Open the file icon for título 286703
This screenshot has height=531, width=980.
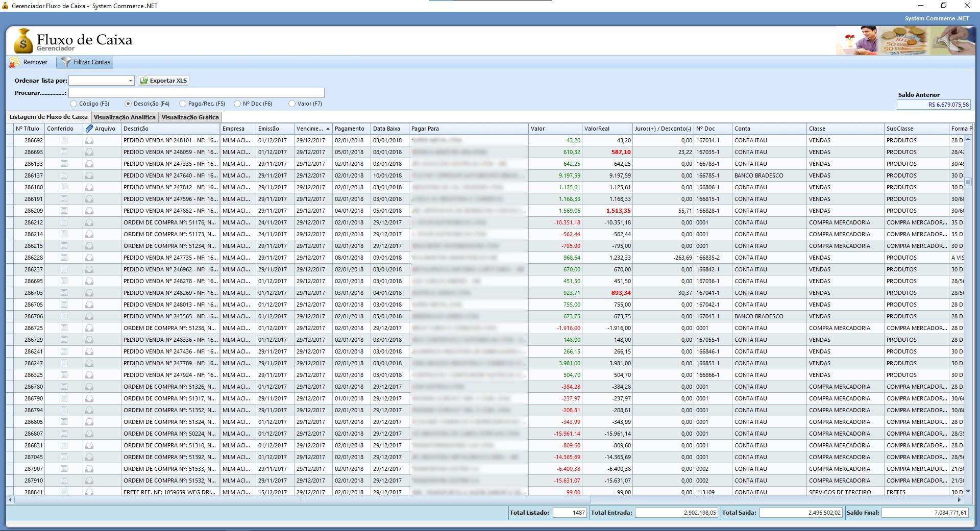click(89, 293)
